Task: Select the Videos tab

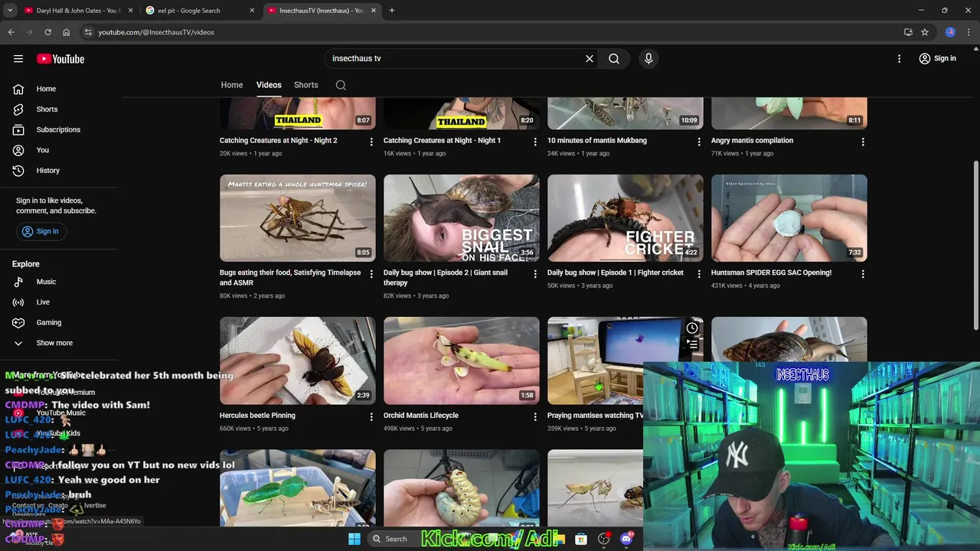Action: click(269, 85)
